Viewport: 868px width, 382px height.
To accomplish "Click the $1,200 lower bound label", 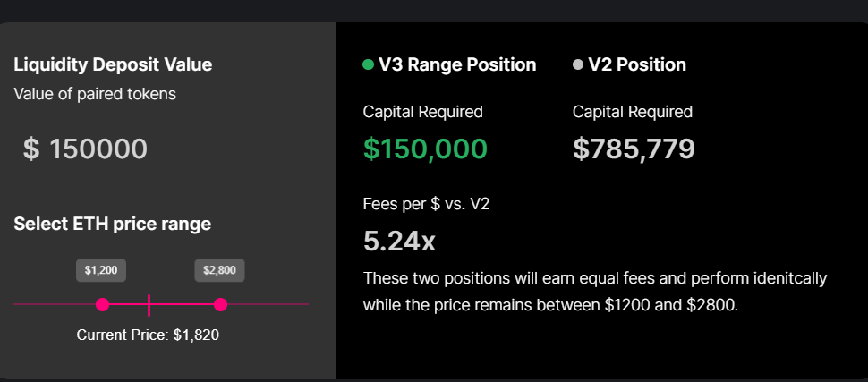I will tap(101, 270).
